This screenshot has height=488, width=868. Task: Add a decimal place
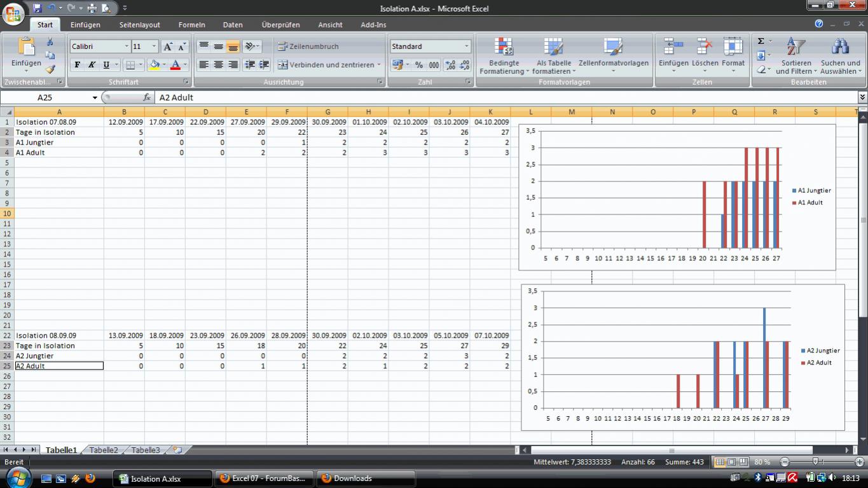tap(450, 65)
